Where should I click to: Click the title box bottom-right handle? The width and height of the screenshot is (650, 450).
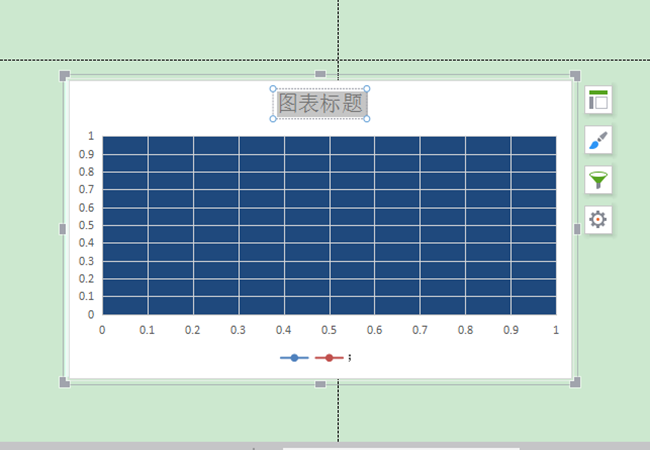click(367, 119)
